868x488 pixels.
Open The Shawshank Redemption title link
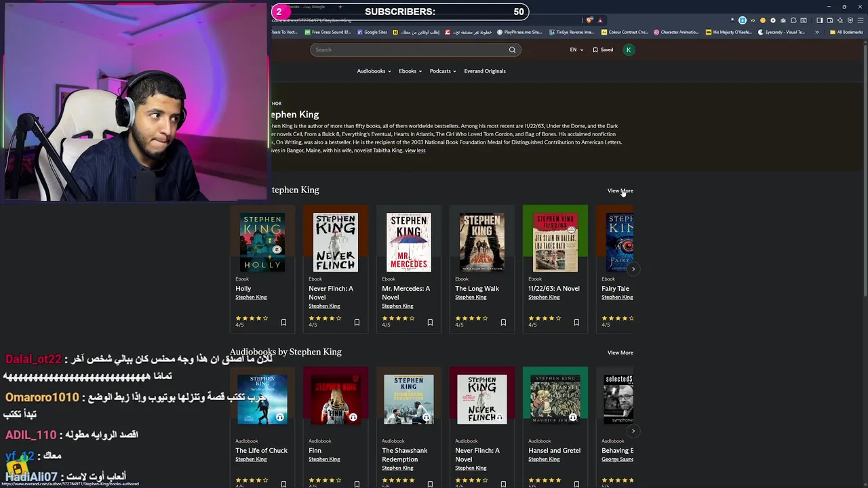click(404, 455)
